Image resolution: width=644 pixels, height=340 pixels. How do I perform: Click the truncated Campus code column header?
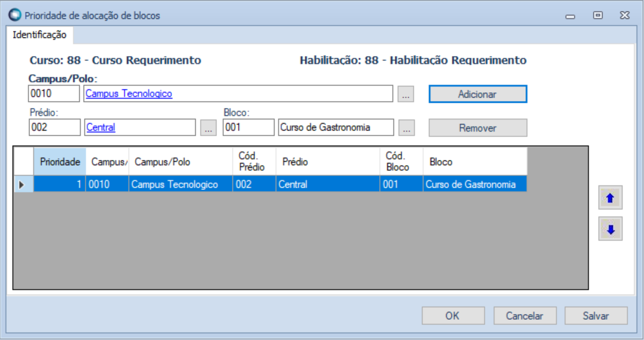coord(107,162)
